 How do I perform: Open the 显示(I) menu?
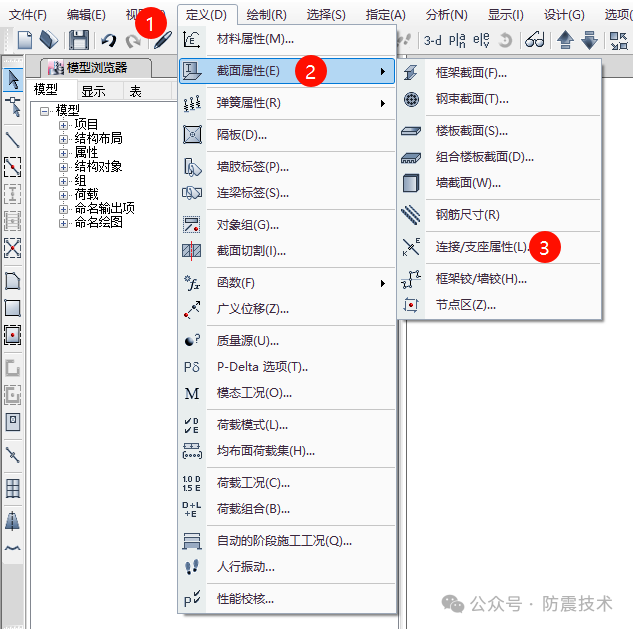505,15
